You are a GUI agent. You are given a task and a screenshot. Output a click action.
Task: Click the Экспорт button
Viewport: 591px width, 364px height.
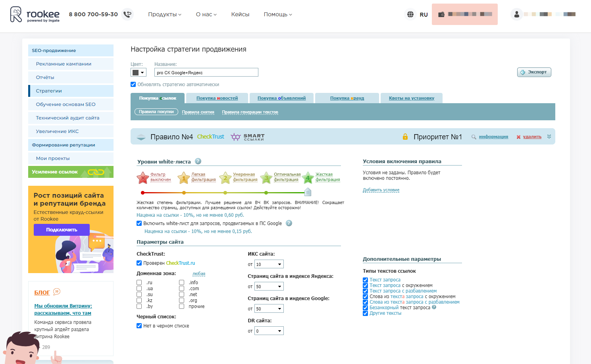[x=534, y=72]
